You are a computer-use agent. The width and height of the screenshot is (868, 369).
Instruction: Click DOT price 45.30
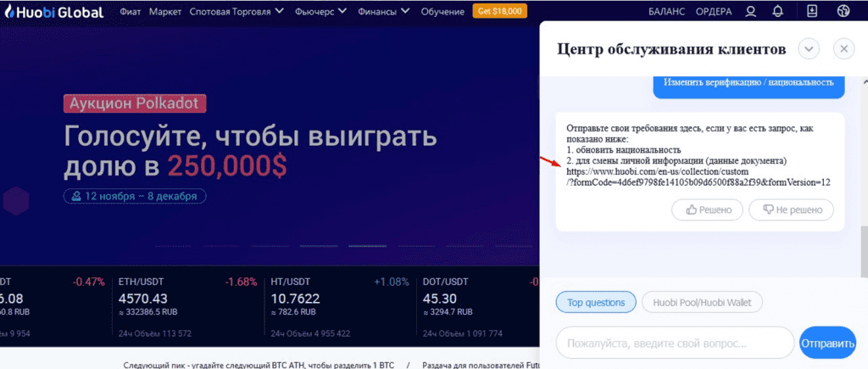tap(440, 299)
